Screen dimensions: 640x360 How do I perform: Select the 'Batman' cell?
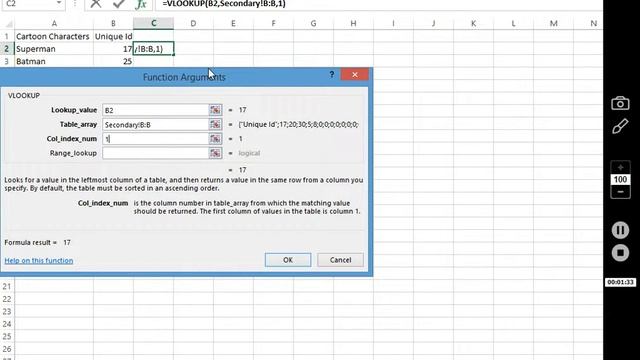(54, 61)
